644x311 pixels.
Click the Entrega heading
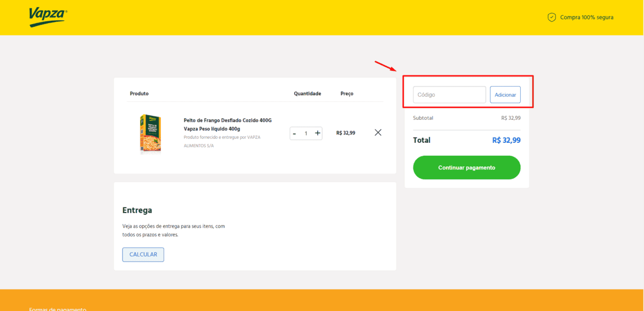(137, 210)
